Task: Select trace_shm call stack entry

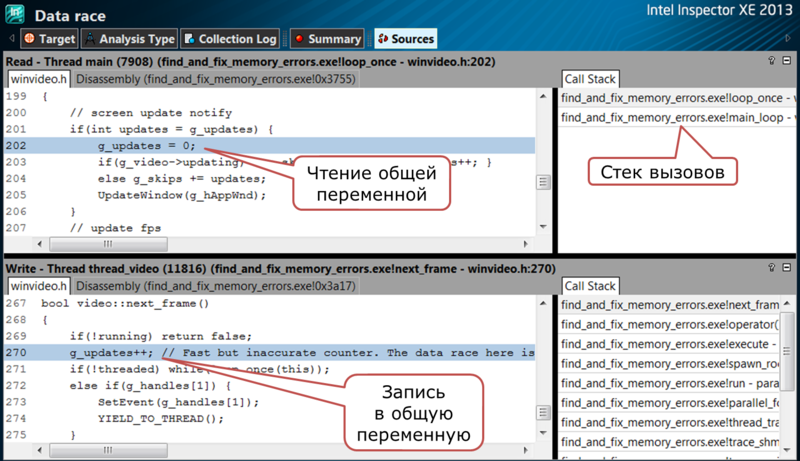Action: tap(669, 442)
